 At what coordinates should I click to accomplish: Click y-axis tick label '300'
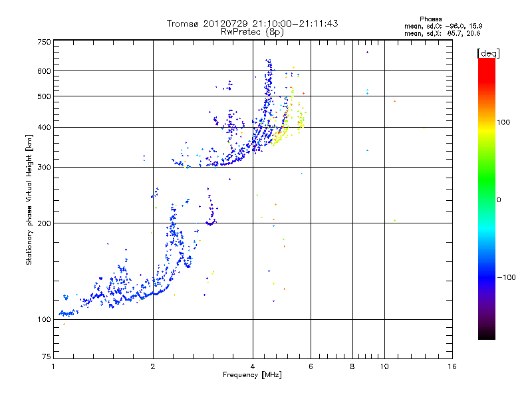tap(44, 168)
